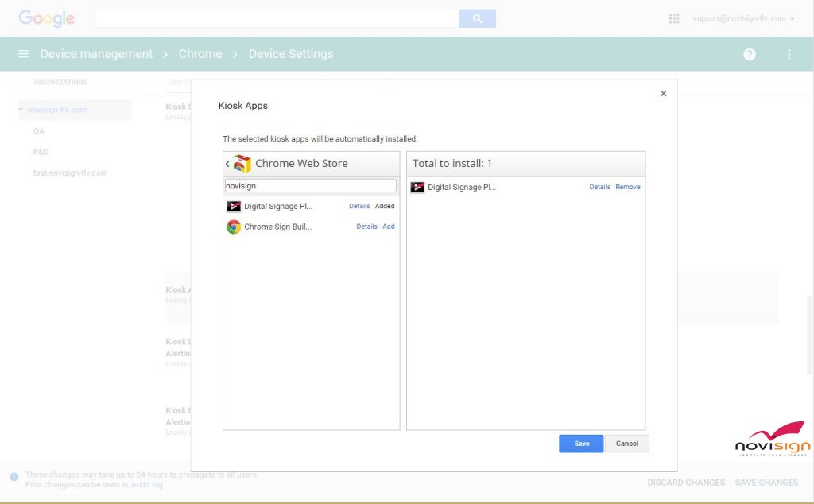Click the Google logo
Image resolution: width=814 pixels, height=504 pixels.
(x=47, y=19)
